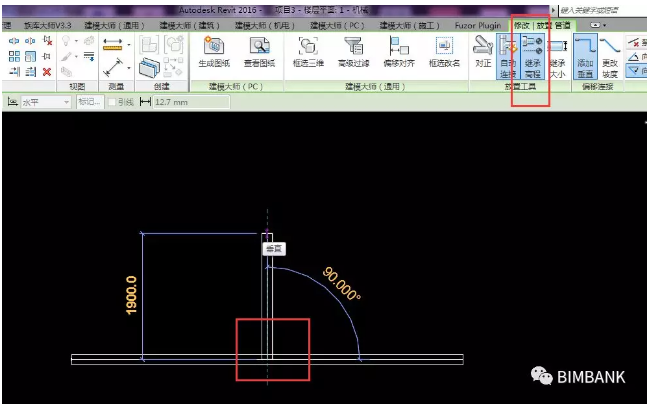Toggle 添加垂直 add vertical option
The width and height of the screenshot is (653, 408).
(x=585, y=57)
